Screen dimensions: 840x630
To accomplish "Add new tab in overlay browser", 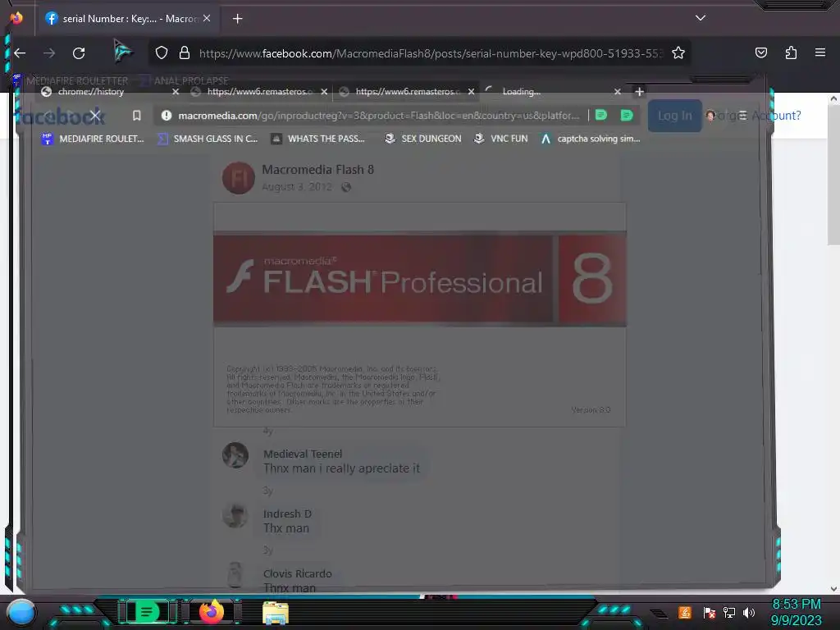I will click(639, 92).
